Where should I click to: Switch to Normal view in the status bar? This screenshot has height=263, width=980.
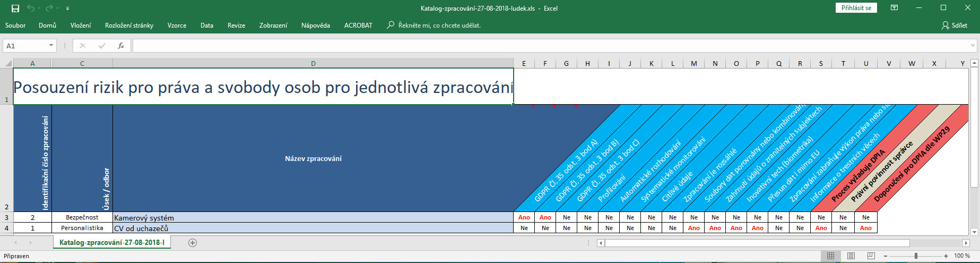[x=830, y=256]
